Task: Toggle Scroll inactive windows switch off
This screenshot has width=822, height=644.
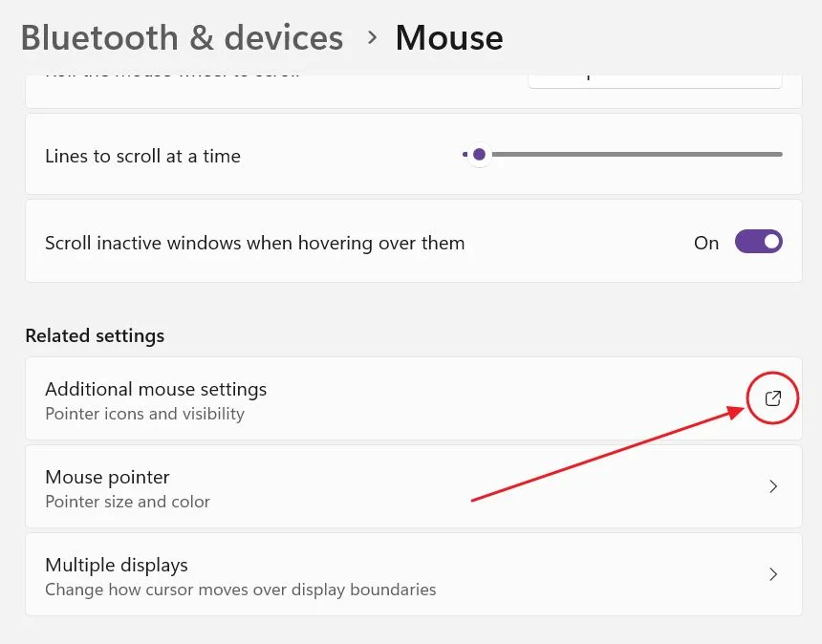Action: click(x=759, y=242)
